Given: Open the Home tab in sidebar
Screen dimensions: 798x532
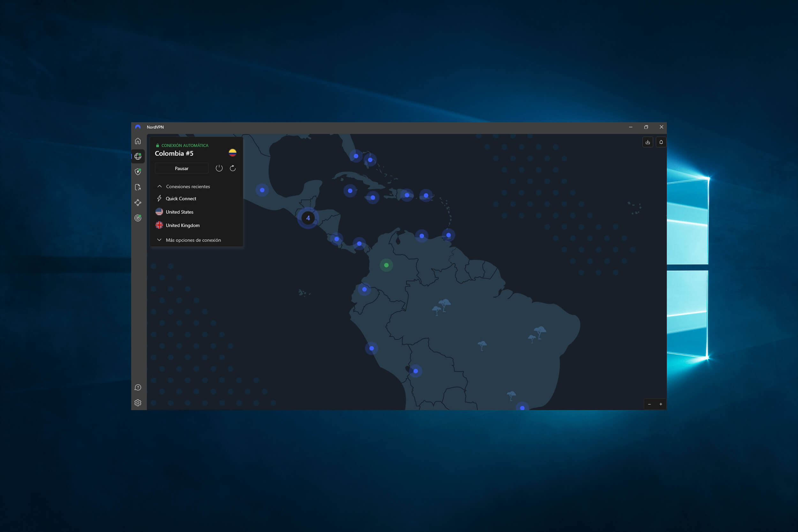Looking at the screenshot, I should coord(138,141).
